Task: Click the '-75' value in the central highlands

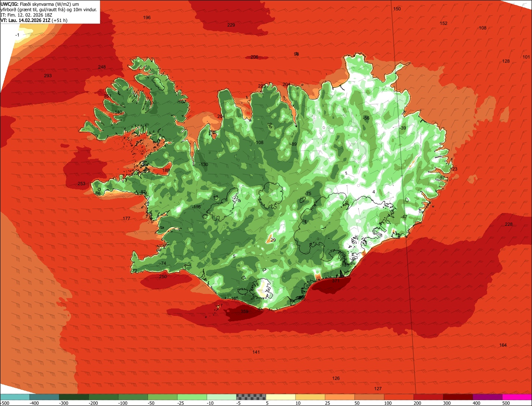Action: [308, 194]
